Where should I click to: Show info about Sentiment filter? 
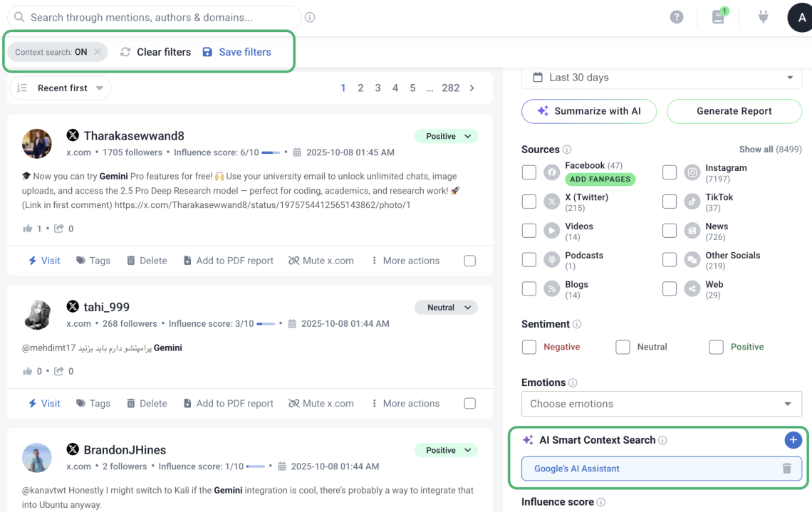pyautogui.click(x=577, y=325)
